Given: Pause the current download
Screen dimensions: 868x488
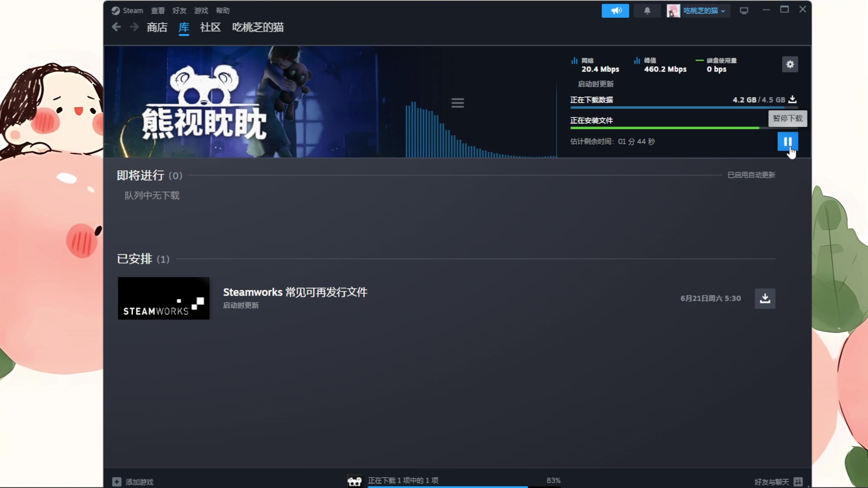Looking at the screenshot, I should pos(788,141).
